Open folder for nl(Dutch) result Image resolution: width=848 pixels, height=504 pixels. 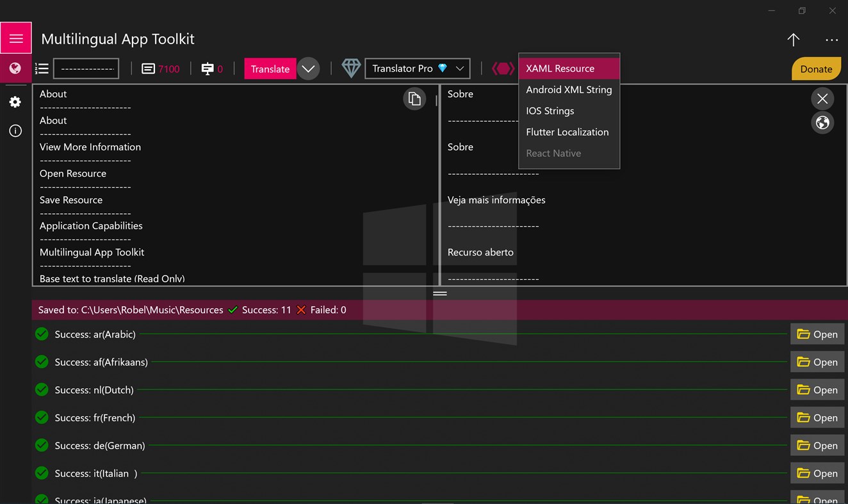pyautogui.click(x=817, y=390)
